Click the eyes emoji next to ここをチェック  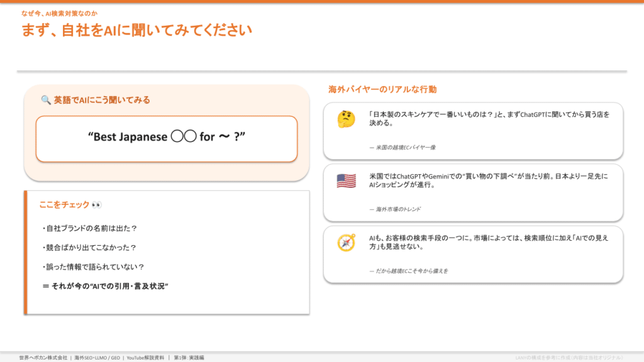pyautogui.click(x=96, y=204)
